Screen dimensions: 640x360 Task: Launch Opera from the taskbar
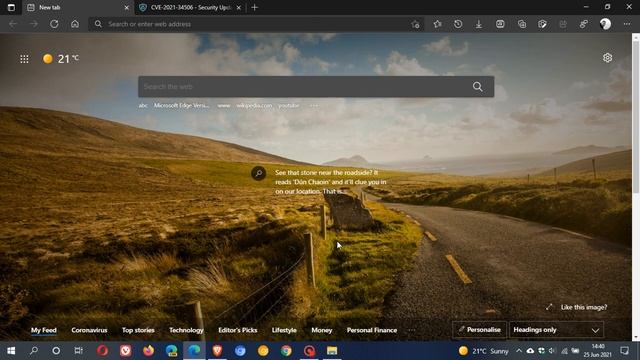[x=102, y=351]
